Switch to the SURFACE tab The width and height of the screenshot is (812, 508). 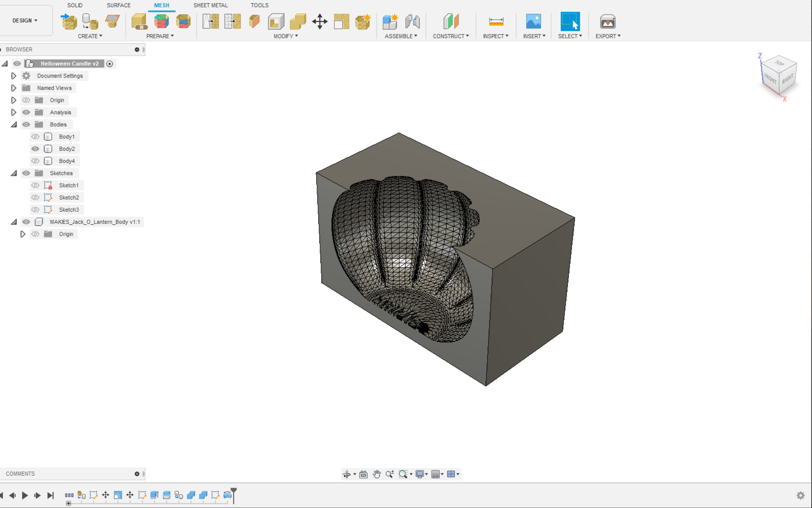click(x=119, y=5)
